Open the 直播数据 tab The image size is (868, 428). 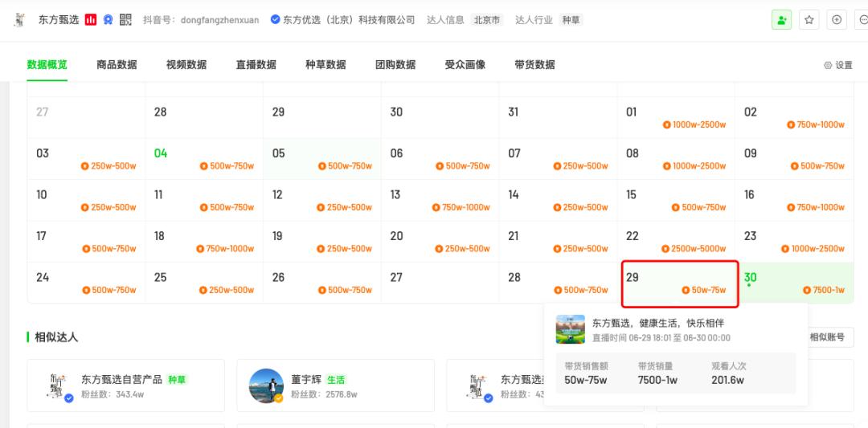point(256,65)
